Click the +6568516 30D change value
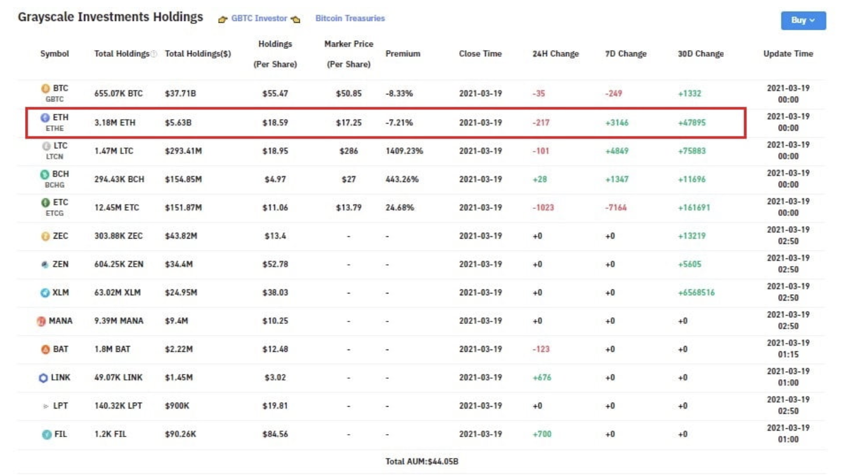This screenshot has width=868, height=475. (x=696, y=293)
